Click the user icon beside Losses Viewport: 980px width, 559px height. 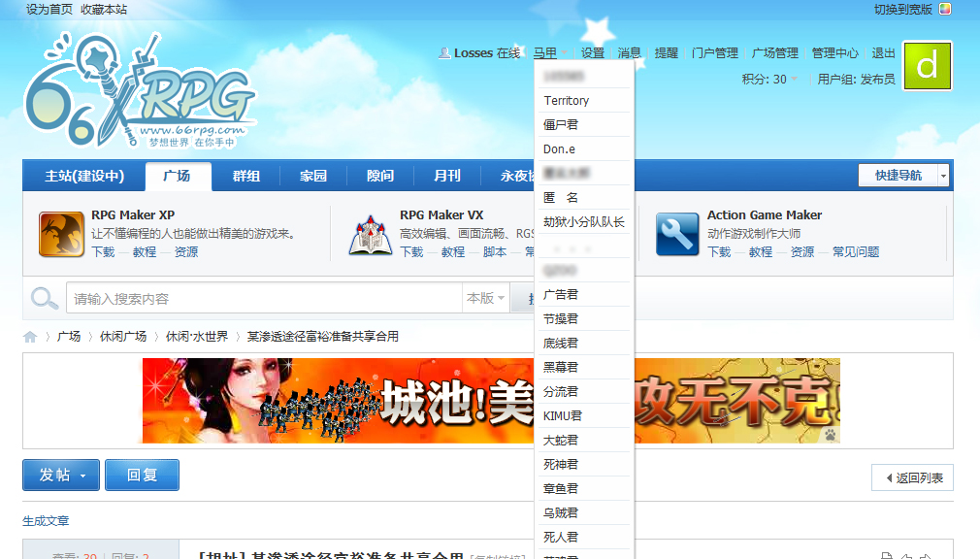[x=444, y=53]
